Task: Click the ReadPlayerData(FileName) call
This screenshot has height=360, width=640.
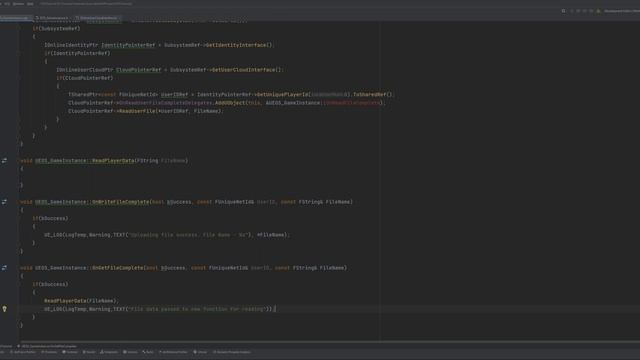Action: click(x=80, y=301)
